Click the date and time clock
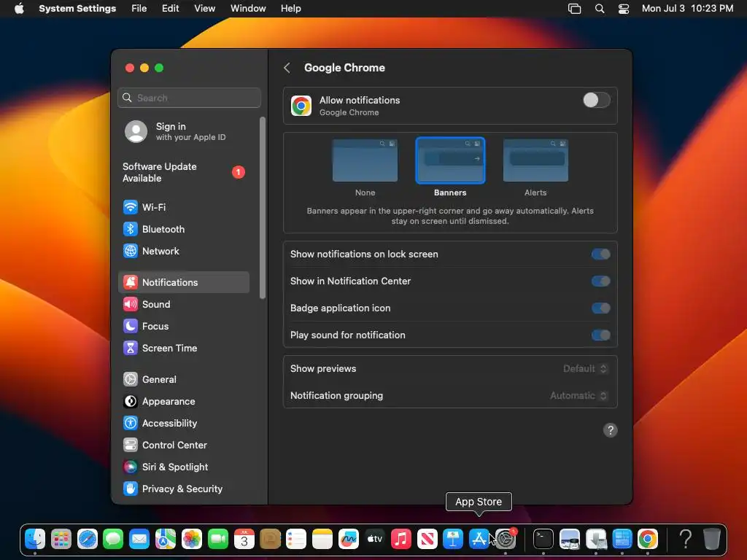Viewport: 747px width, 560px height. [687, 9]
